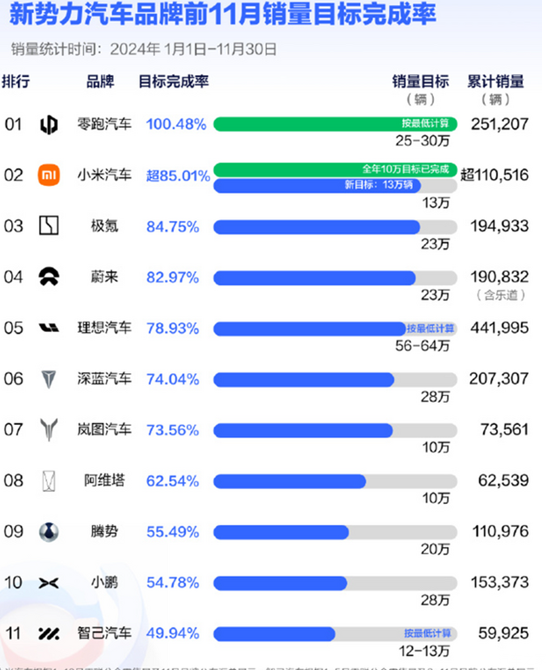This screenshot has height=670, width=551.
Task: Click cumulative sales value 207,307
Action: pos(499,379)
